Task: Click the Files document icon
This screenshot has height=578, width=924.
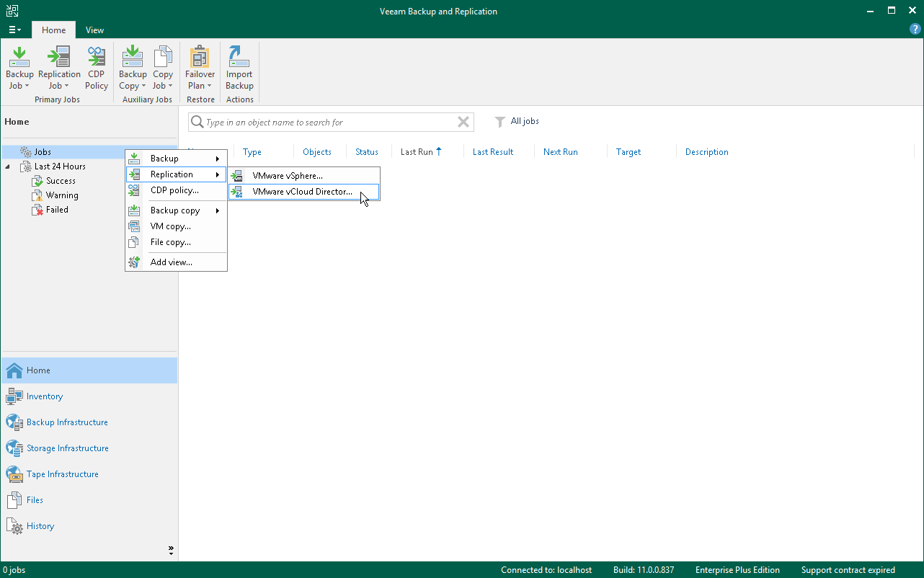Action: tap(14, 500)
